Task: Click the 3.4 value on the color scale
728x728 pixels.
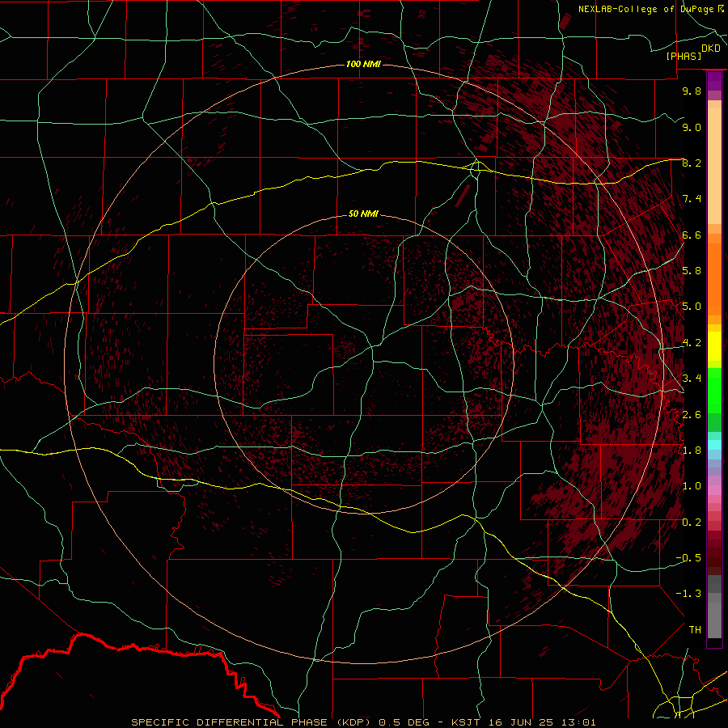Action: [692, 379]
